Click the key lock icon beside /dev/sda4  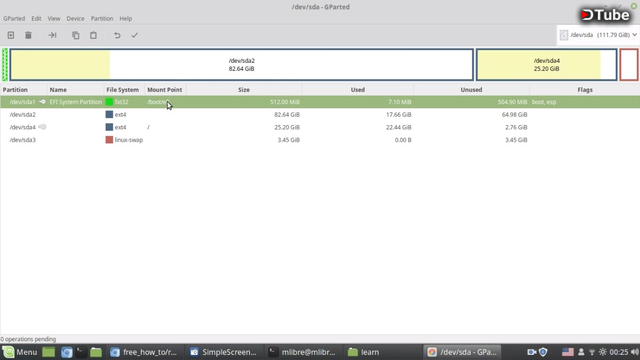pos(42,127)
